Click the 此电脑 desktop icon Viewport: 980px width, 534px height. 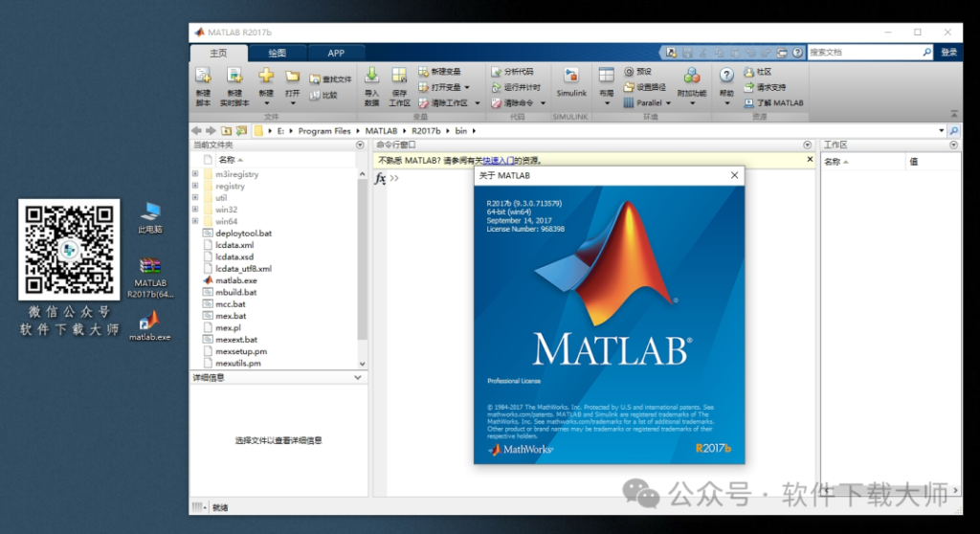pos(150,217)
